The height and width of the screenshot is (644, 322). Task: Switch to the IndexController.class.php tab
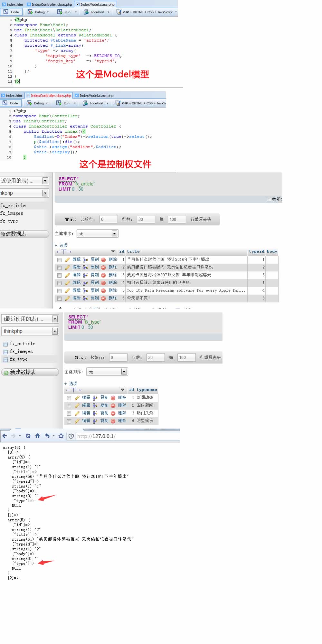coord(52,5)
